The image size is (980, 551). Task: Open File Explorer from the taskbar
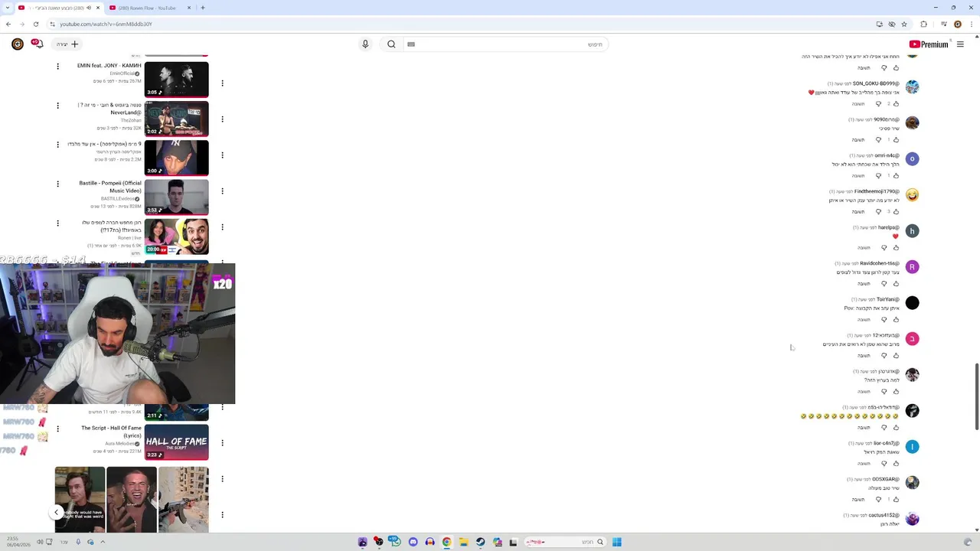[463, 542]
